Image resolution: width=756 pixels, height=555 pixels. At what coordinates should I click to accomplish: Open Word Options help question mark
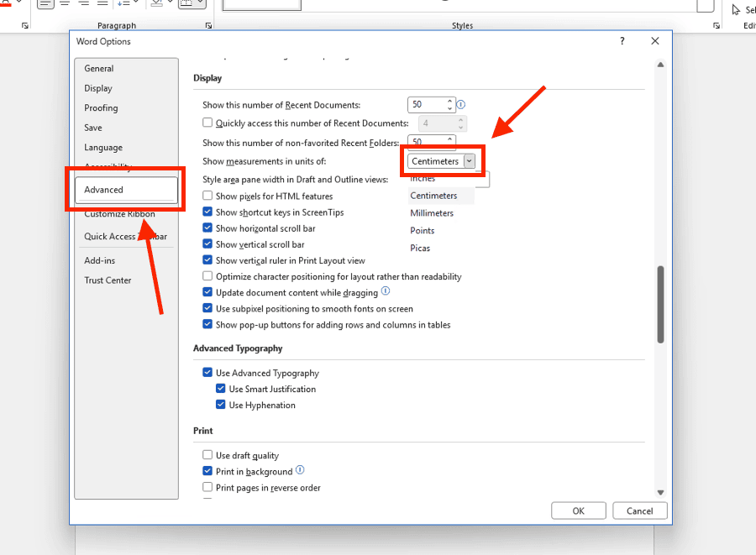(x=622, y=41)
